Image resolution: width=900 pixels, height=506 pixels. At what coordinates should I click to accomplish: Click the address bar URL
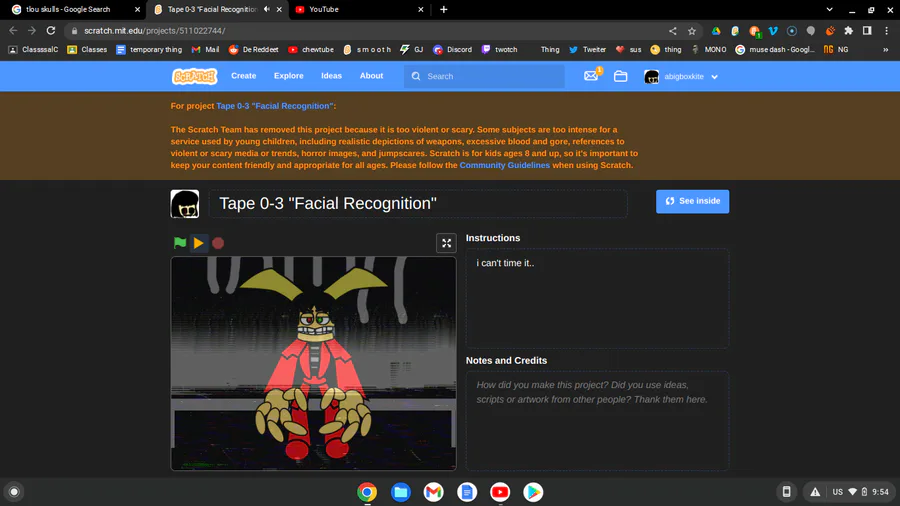click(x=155, y=31)
